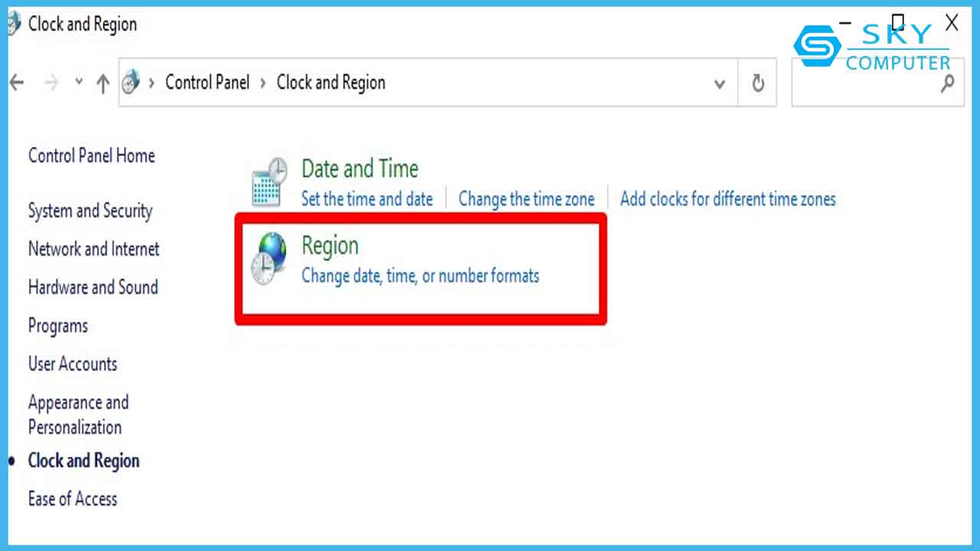Select Control Panel in the breadcrumb path

coord(207,83)
